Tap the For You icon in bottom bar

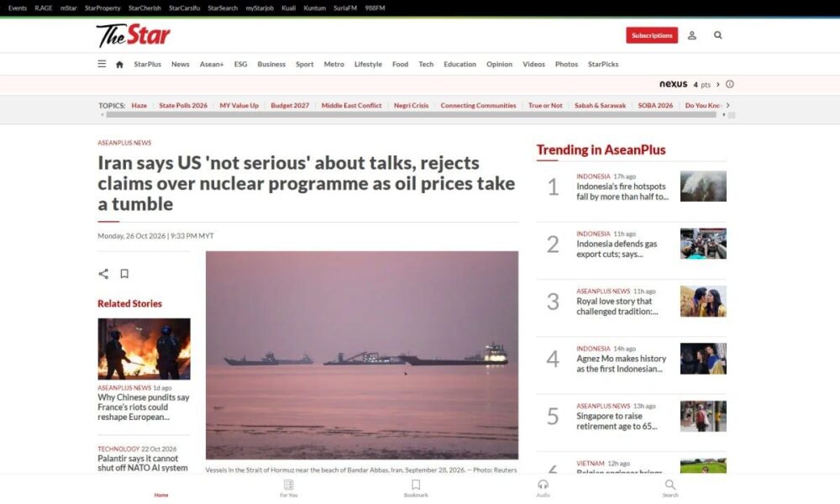[289, 488]
